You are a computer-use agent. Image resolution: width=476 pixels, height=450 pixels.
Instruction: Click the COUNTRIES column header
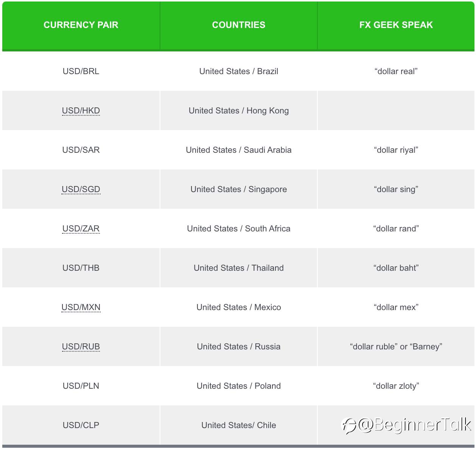tap(239, 25)
